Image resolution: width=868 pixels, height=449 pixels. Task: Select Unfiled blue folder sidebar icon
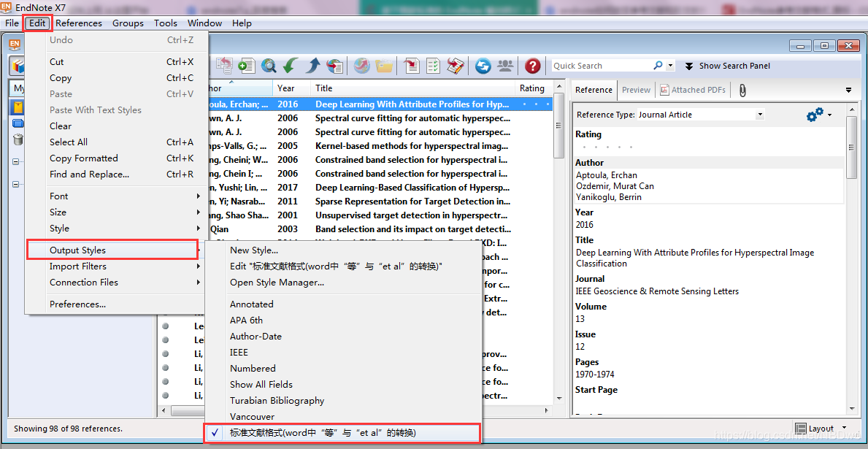tap(18, 123)
